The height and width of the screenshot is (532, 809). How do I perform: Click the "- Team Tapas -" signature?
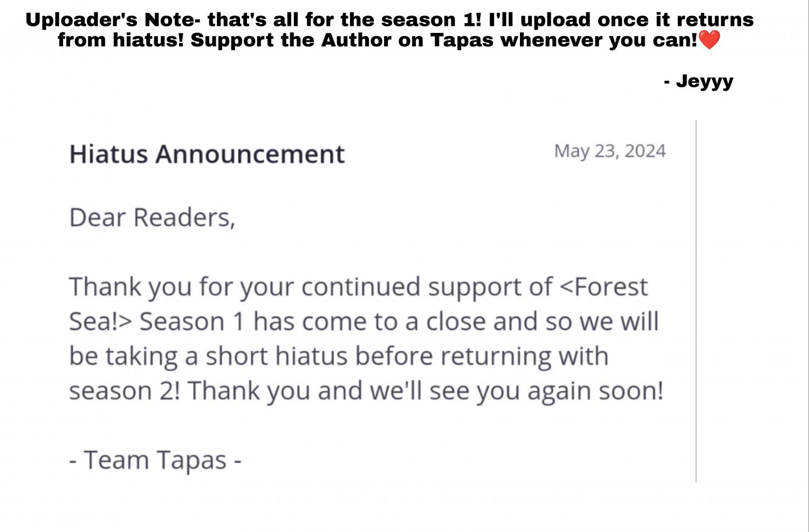click(155, 460)
